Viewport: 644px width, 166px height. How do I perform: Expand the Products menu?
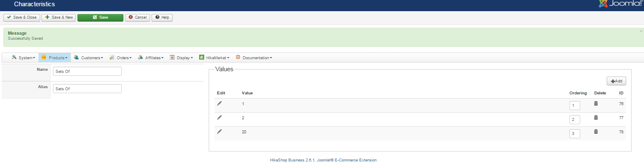[55, 58]
